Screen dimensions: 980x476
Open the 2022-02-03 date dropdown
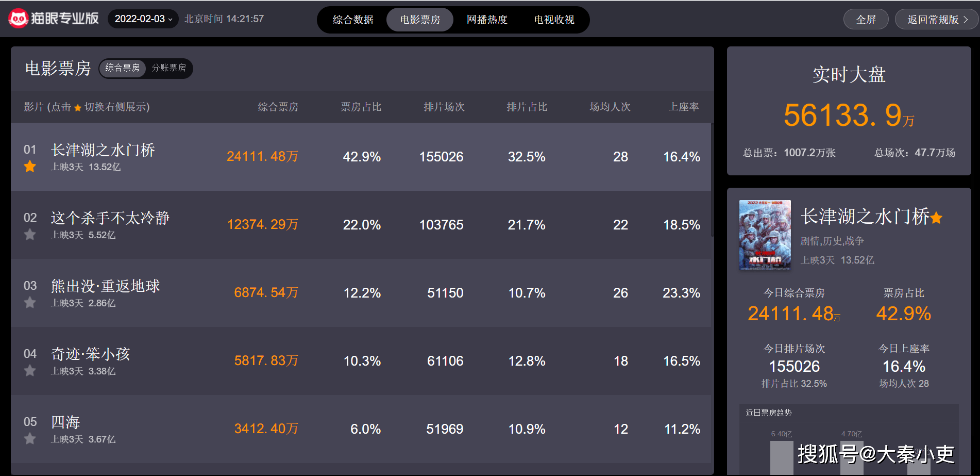[143, 19]
